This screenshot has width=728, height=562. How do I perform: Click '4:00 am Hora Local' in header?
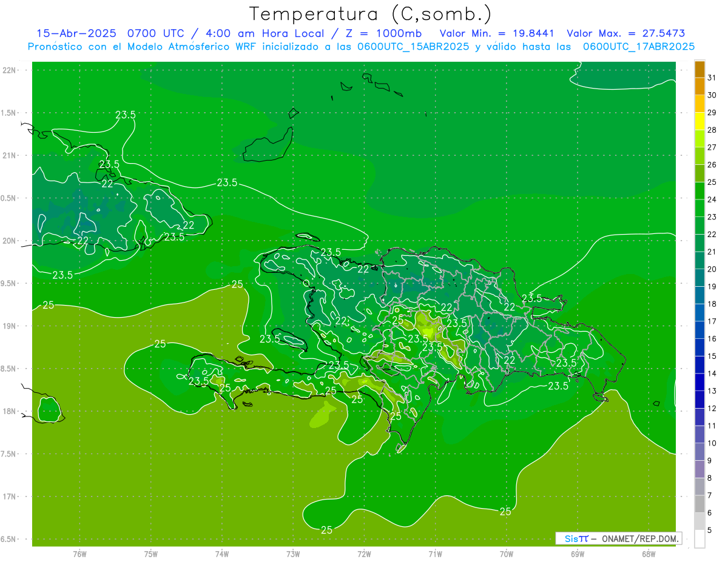[x=265, y=33]
